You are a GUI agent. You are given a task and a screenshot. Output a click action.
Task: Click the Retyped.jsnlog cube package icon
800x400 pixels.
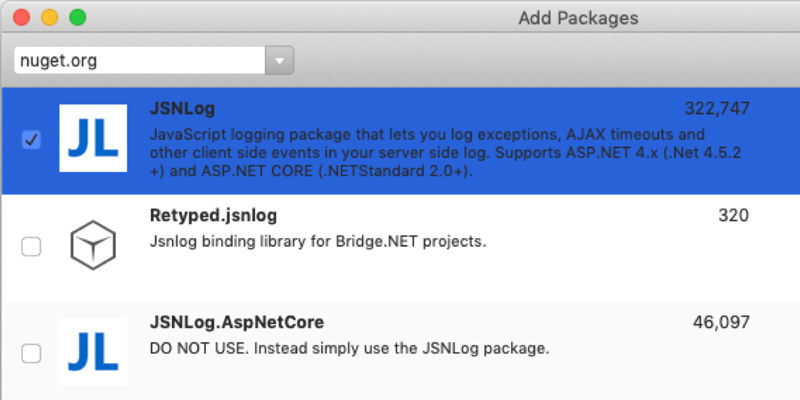[x=93, y=245]
